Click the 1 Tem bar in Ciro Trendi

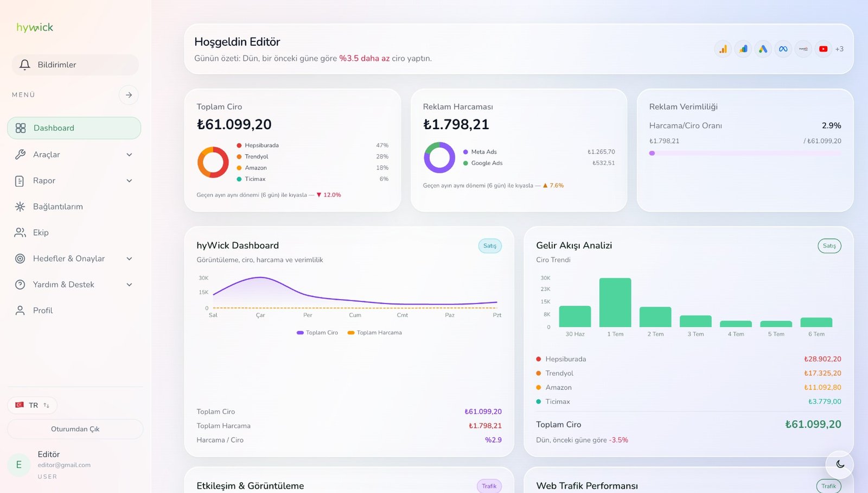coord(615,302)
